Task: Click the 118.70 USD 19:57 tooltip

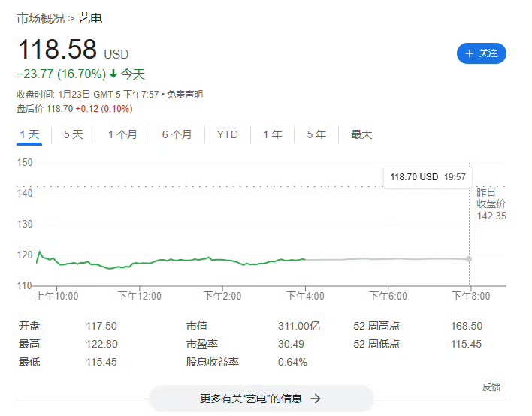Action: pos(428,177)
